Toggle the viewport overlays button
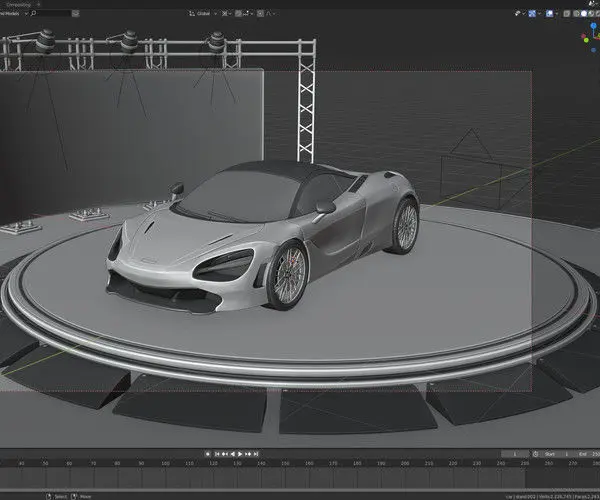This screenshot has height=500, width=600. point(549,13)
